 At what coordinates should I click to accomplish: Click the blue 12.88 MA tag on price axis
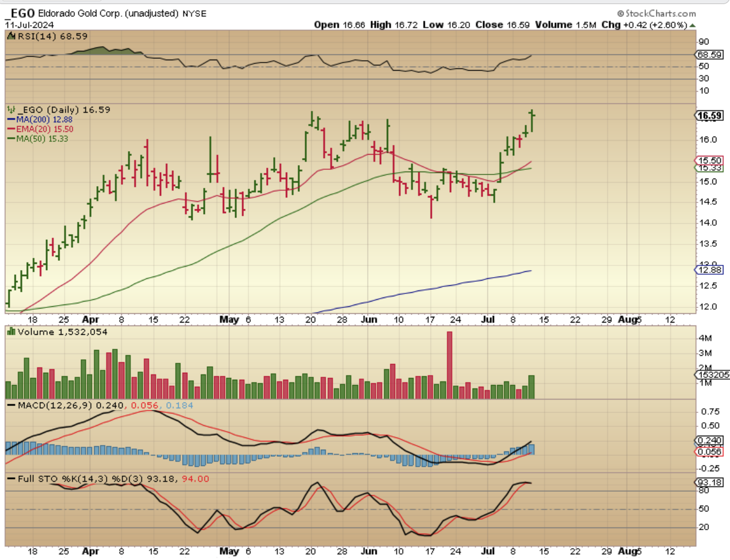710,270
